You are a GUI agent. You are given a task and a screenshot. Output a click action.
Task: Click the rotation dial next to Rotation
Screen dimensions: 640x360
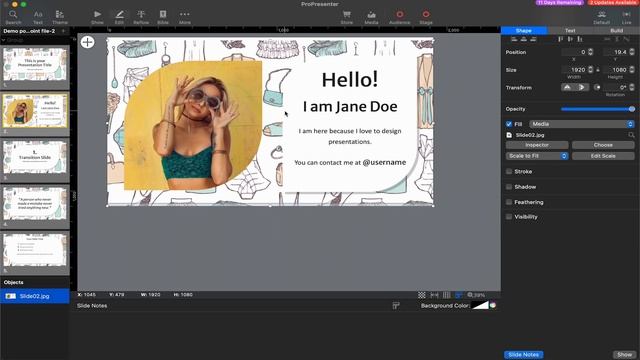point(597,87)
